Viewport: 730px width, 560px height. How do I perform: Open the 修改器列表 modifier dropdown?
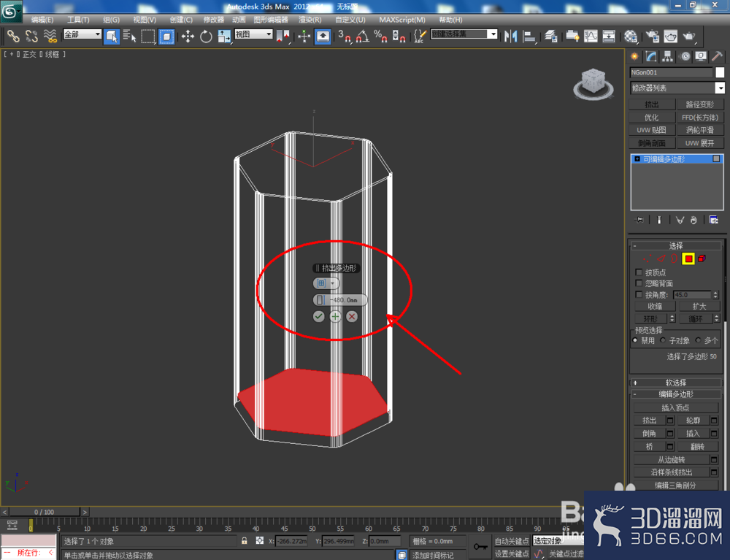tap(677, 88)
